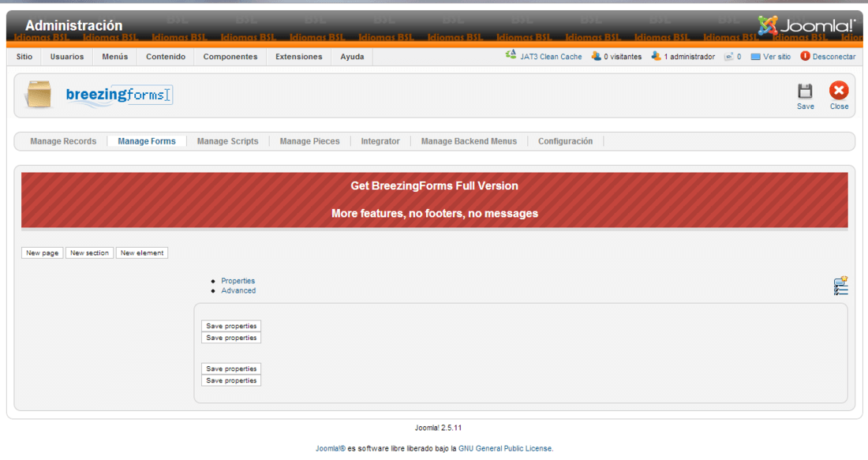Click the JAT3 Clean Cache icon
The width and height of the screenshot is (868, 460).
(511, 55)
